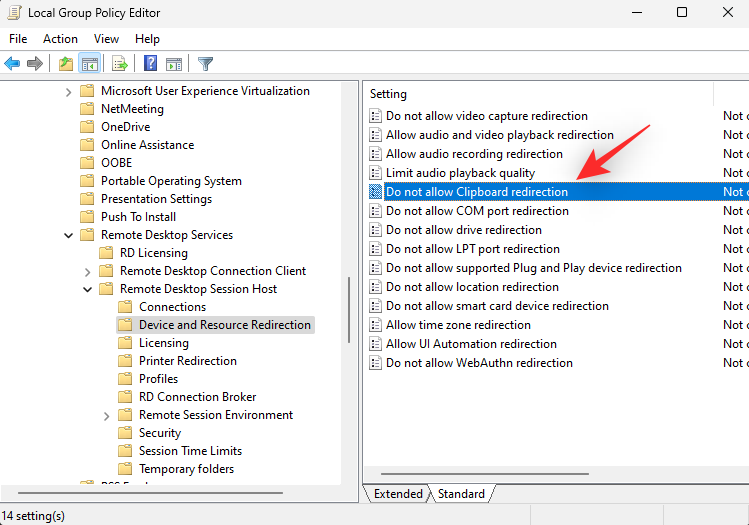The height and width of the screenshot is (525, 749).
Task: Switch to the Extended tab
Action: (x=398, y=493)
